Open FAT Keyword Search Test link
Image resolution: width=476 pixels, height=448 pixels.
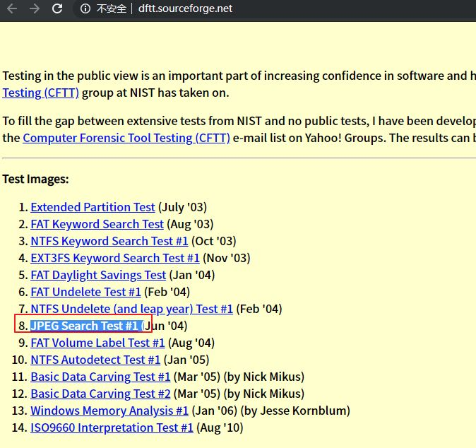pos(97,224)
